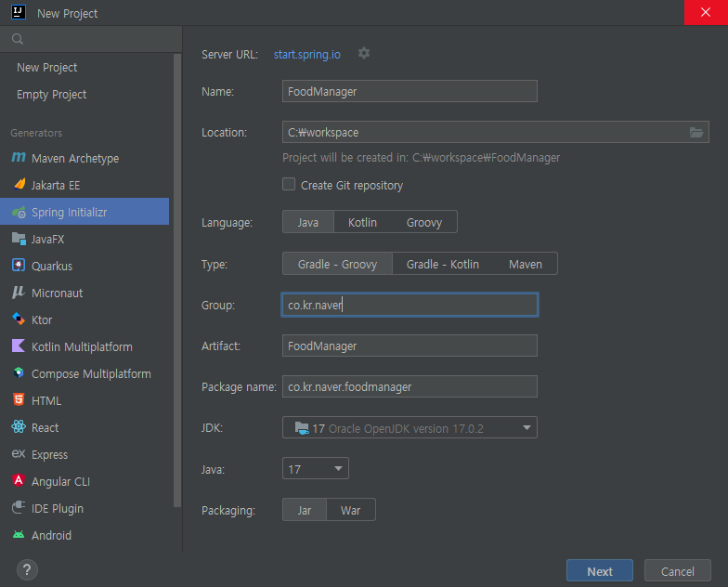This screenshot has width=728, height=587.
Task: Click the HTML5 icon
Action: pos(19,399)
